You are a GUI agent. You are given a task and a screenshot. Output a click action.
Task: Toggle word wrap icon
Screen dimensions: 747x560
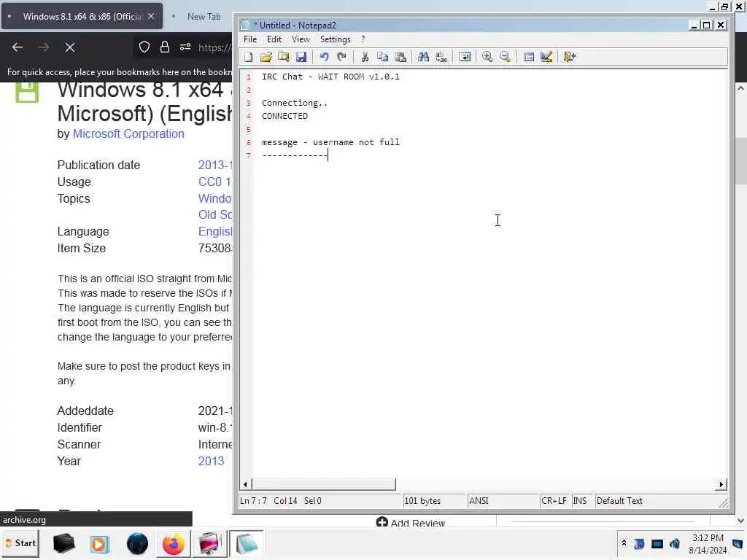coord(465,57)
